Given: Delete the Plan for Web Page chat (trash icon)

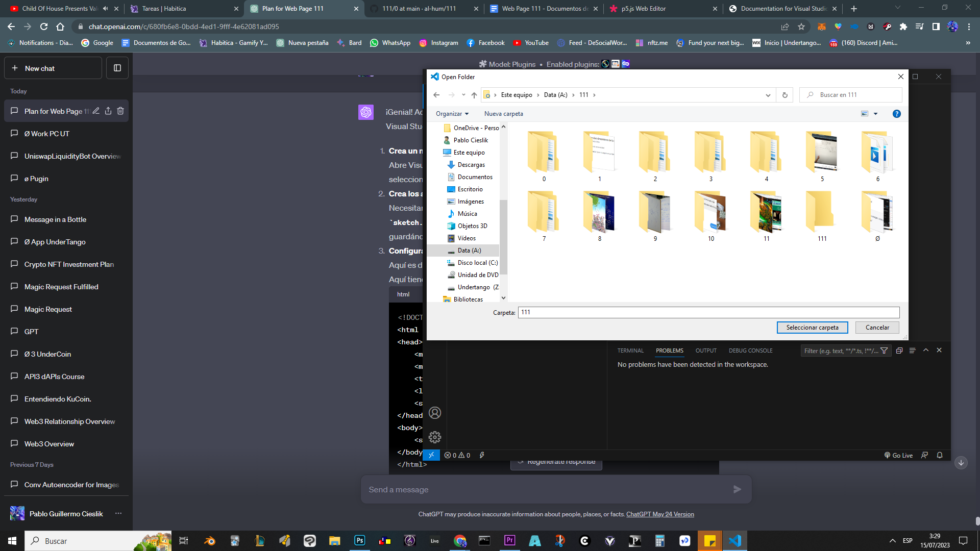Looking at the screenshot, I should 120,111.
